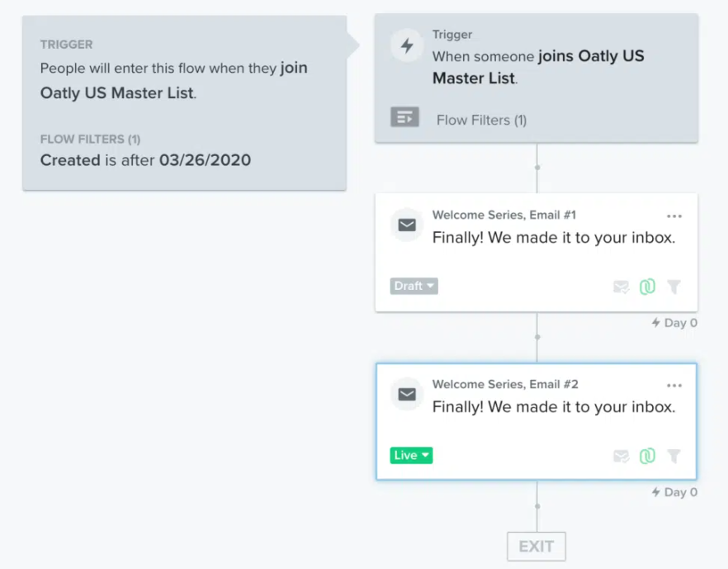
Task: Click the Oatly US Master List trigger text
Action: (538, 67)
